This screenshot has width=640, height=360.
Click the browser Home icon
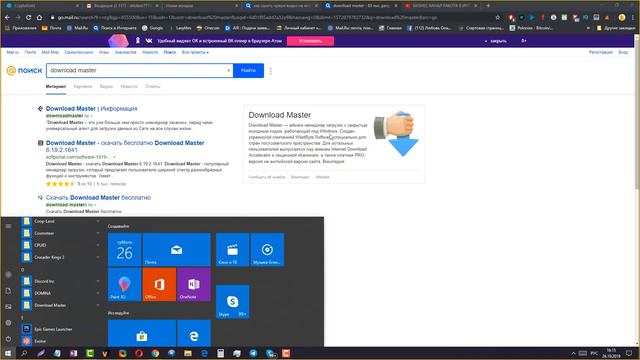pyautogui.click(x=39, y=18)
